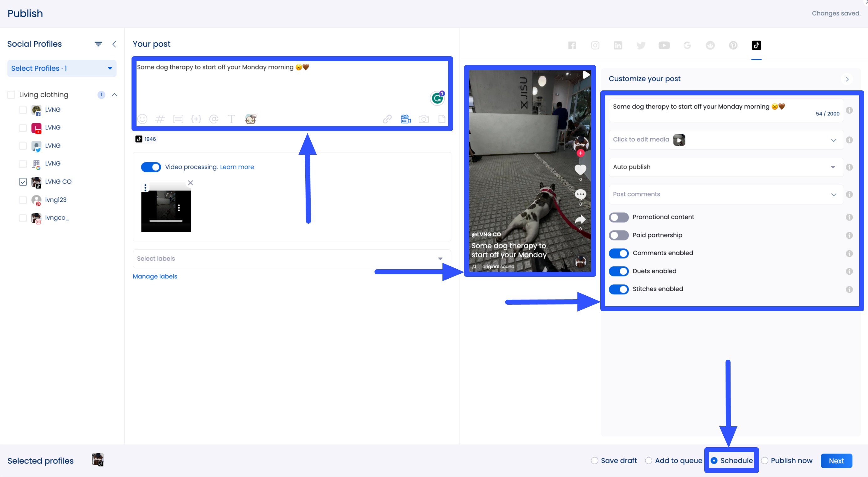Viewport: 868px width, 477px height.
Task: Click the Grammarly icon in text box
Action: (x=437, y=98)
